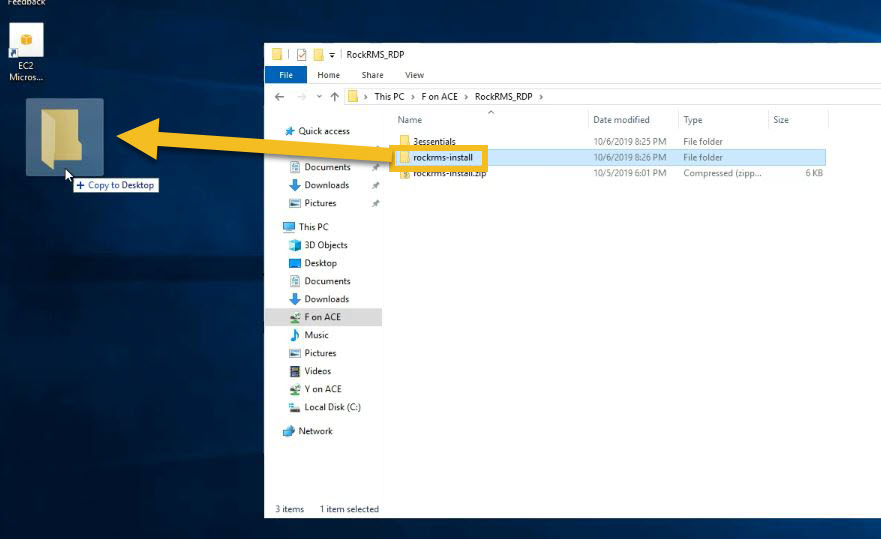Open Videos in navigation pane

(317, 371)
